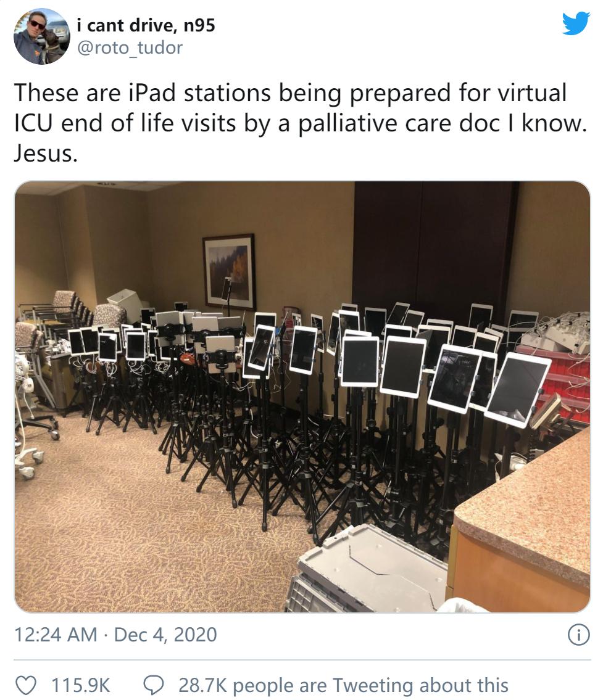
Task: Click the word 'Jesus.' in the tweet
Action: [46, 154]
